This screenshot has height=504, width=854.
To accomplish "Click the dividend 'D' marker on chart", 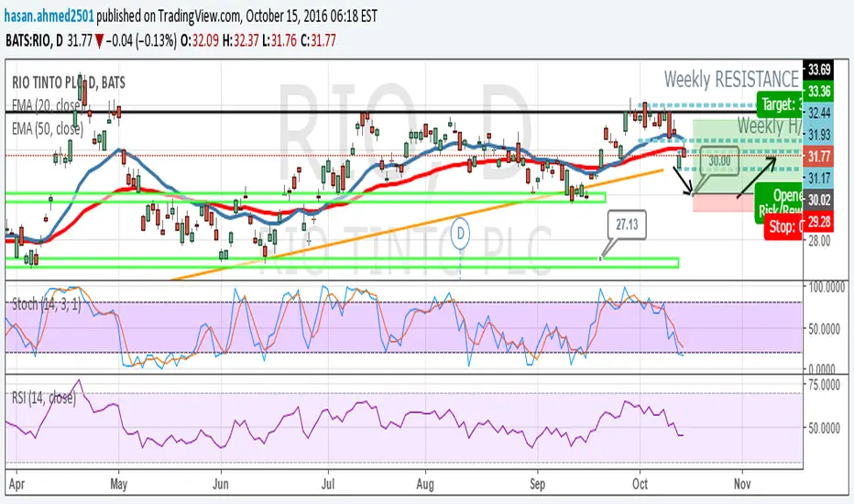I will pos(461,234).
